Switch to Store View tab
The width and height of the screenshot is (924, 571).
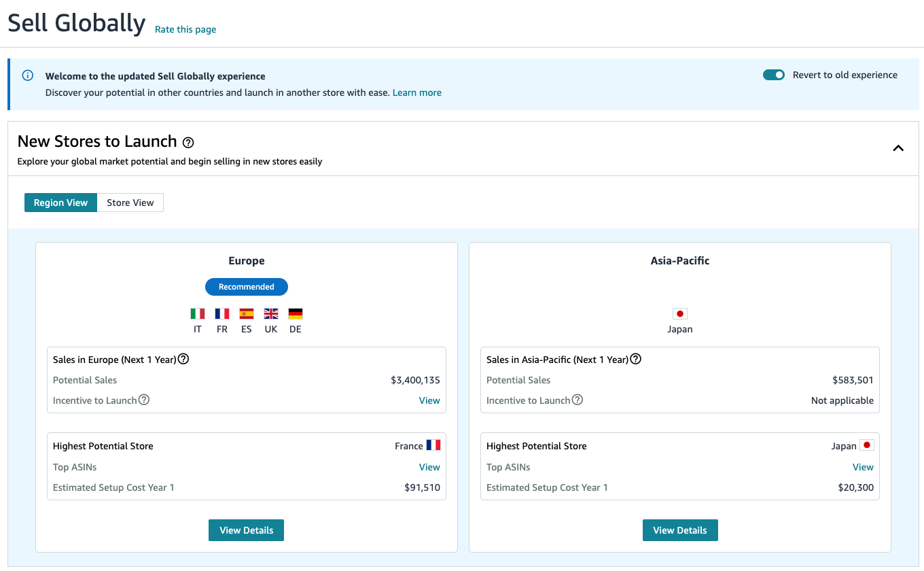click(x=130, y=203)
